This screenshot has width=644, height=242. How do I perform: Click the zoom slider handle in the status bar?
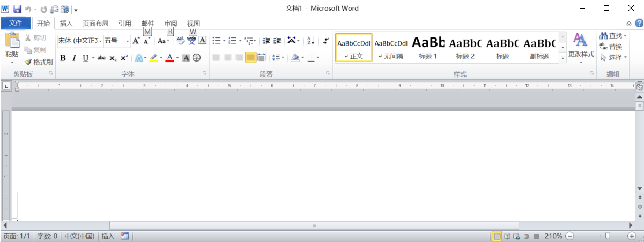[x=607, y=236]
